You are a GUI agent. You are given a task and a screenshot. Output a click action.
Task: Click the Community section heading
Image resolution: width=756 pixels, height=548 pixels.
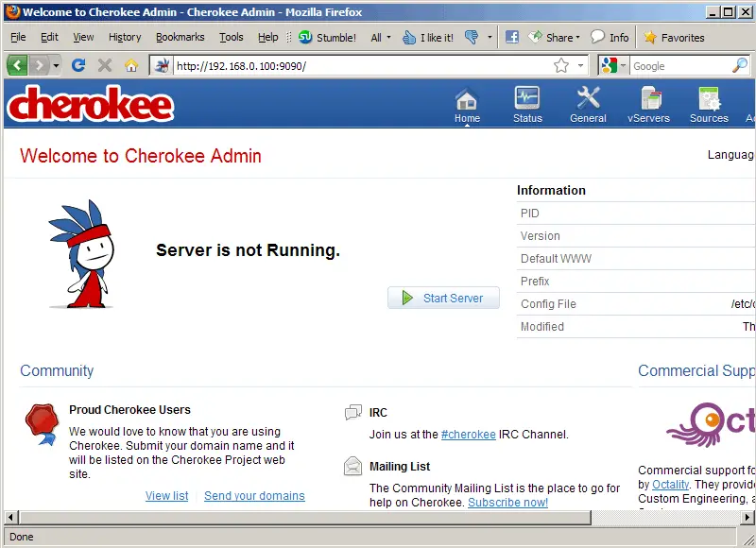coord(57,370)
